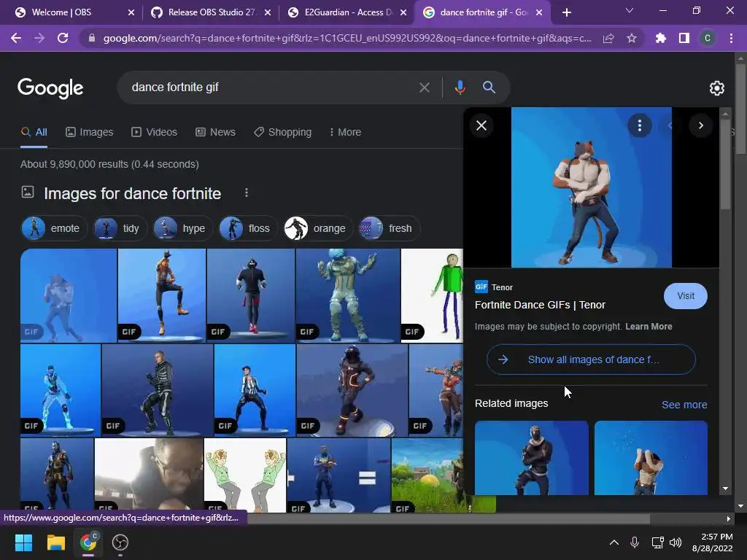Open Google quick settings gear

[x=717, y=88]
